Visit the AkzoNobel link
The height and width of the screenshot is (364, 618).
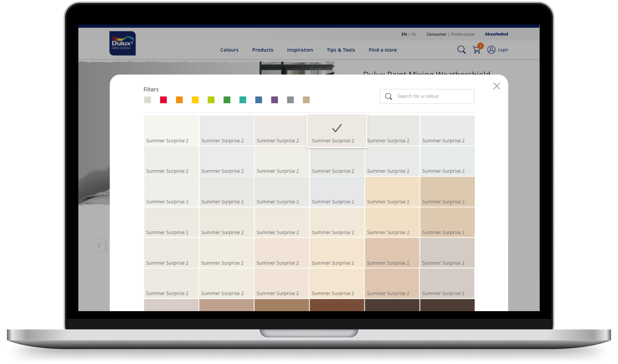pyautogui.click(x=496, y=34)
